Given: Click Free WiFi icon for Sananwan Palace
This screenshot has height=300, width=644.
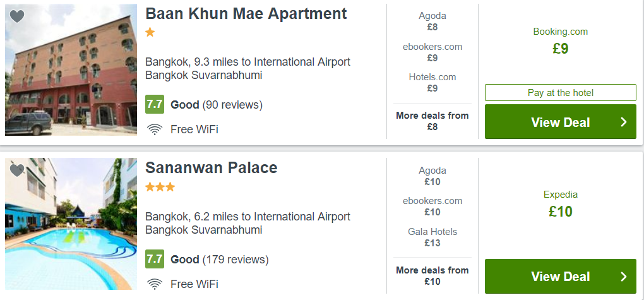Looking at the screenshot, I should coord(154,284).
